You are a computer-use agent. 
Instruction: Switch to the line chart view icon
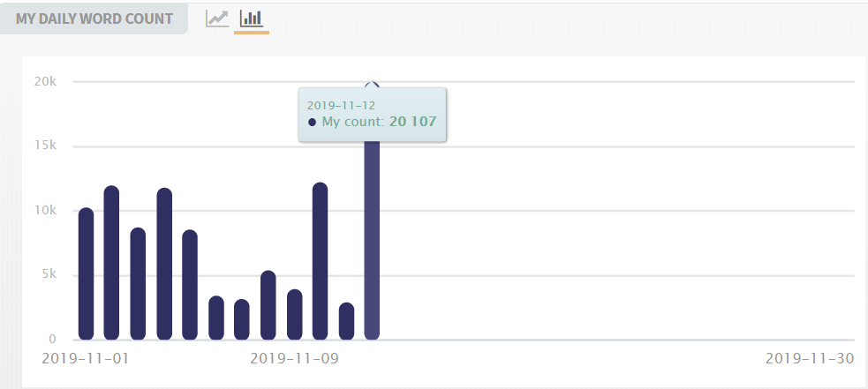click(x=216, y=19)
